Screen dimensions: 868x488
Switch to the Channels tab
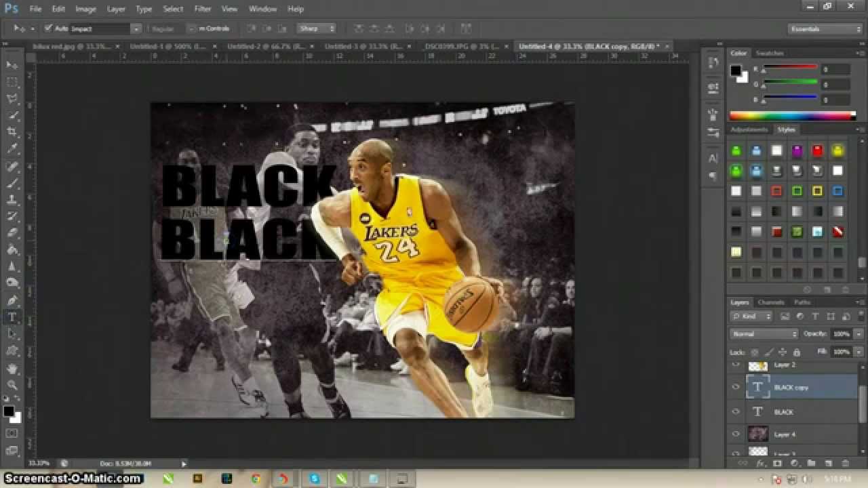pos(771,302)
